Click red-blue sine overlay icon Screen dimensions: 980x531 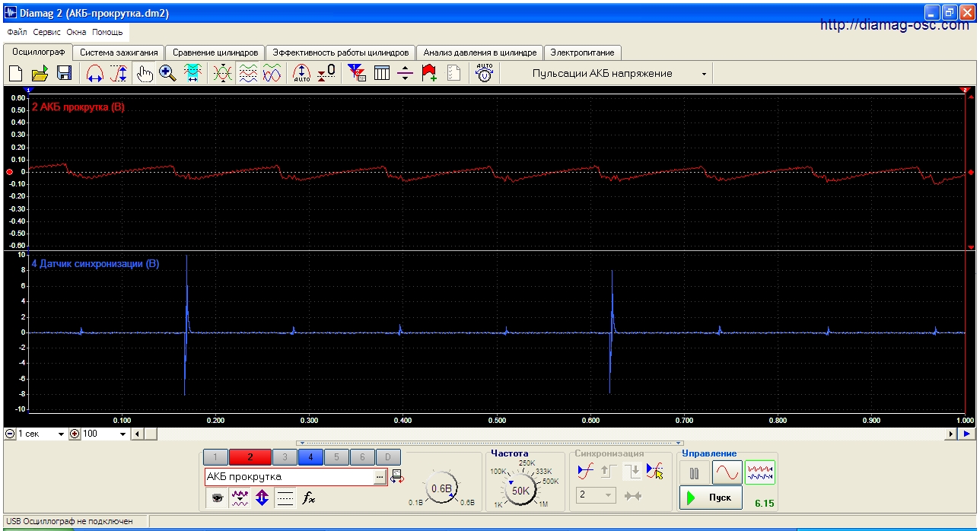pos(272,73)
